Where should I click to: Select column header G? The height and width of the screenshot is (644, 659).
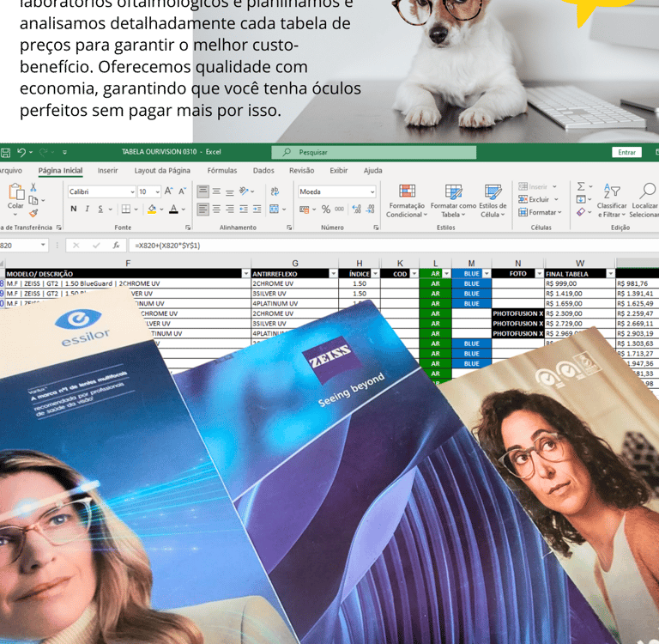294,263
